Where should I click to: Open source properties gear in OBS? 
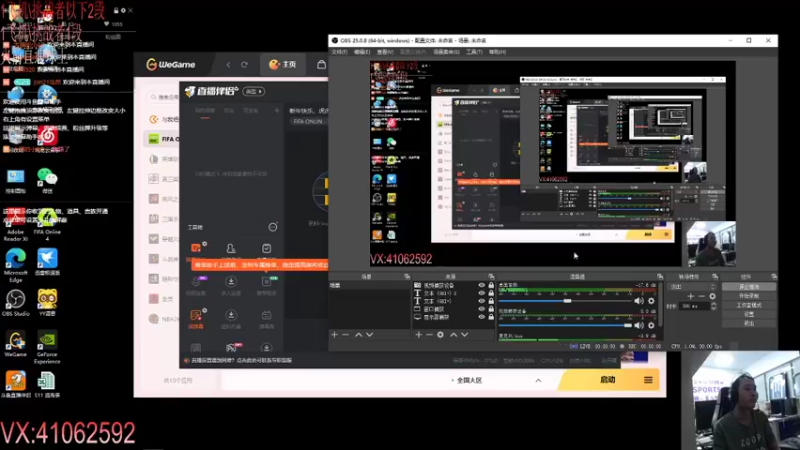(x=441, y=335)
